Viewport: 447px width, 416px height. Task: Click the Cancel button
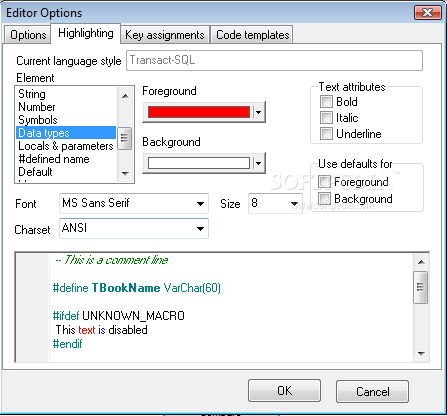coord(372,391)
